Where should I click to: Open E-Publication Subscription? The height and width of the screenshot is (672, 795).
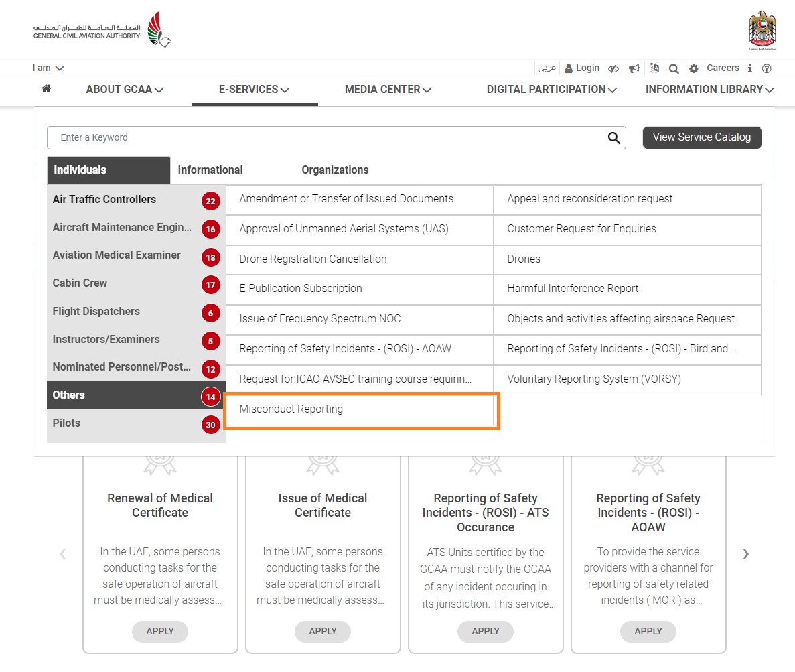tap(360, 289)
